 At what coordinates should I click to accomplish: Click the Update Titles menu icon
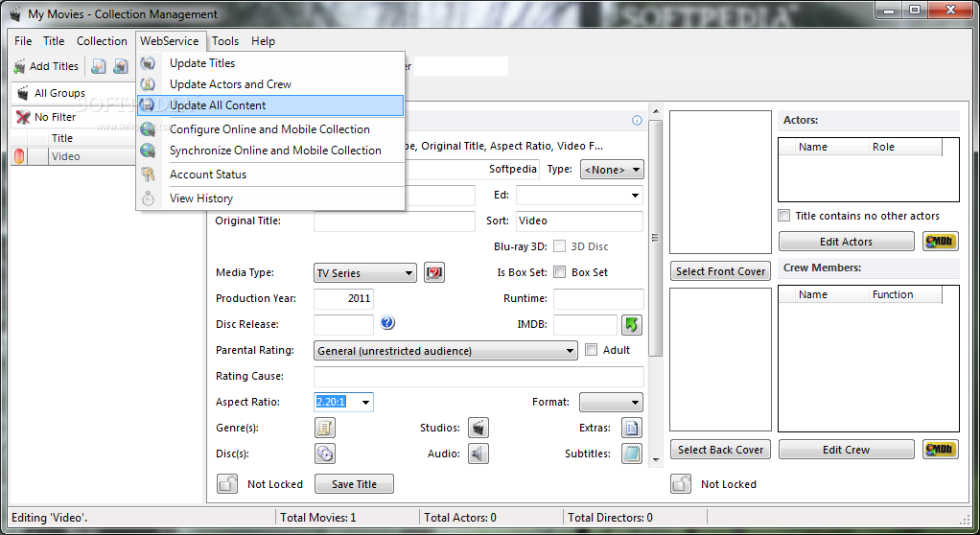pyautogui.click(x=148, y=63)
